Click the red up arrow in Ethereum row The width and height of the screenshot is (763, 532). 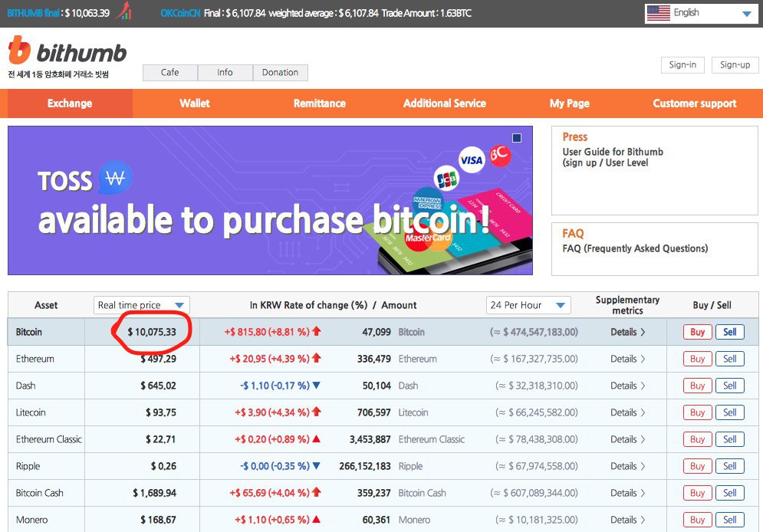(316, 358)
